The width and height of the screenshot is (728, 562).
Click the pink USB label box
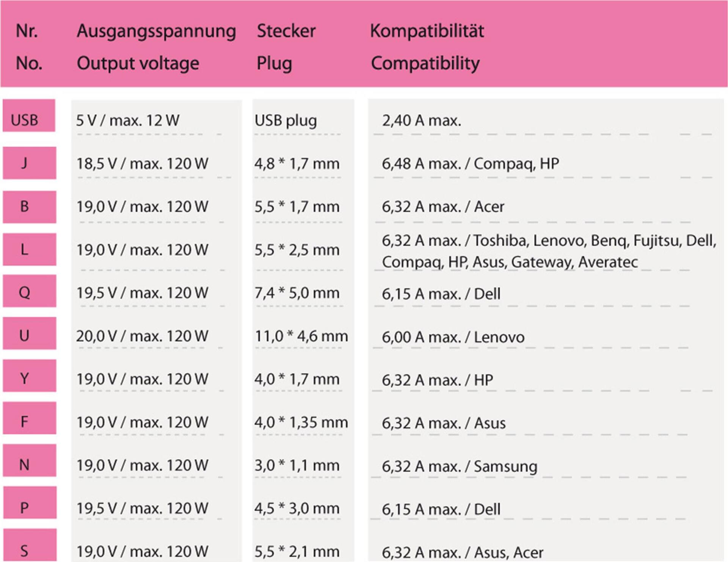click(x=29, y=116)
